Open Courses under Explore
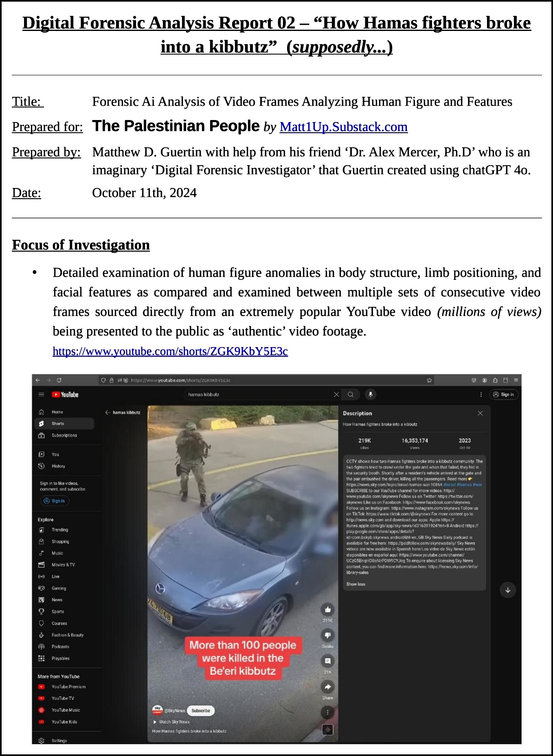Image resolution: width=553 pixels, height=756 pixels. click(64, 623)
